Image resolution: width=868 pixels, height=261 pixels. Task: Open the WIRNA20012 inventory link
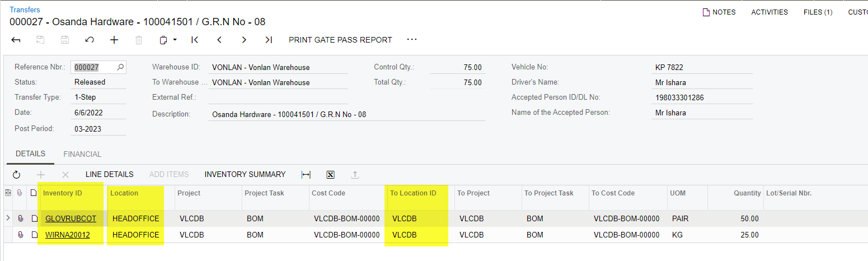[67, 235]
